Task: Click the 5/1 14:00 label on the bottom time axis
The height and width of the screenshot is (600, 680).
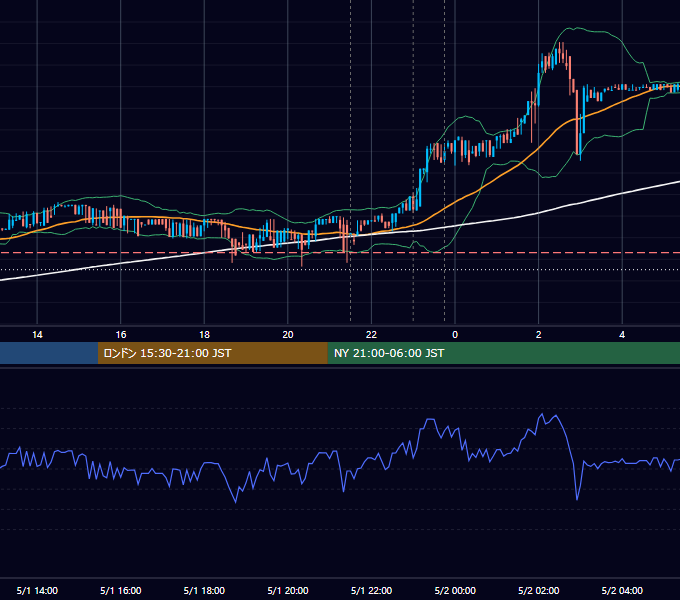Action: click(x=37, y=590)
